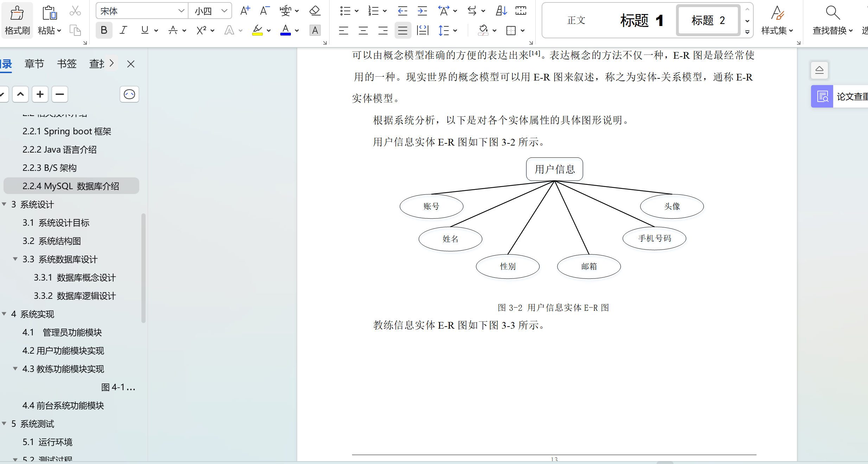Go to '5.1 运行环境' heading

47,442
